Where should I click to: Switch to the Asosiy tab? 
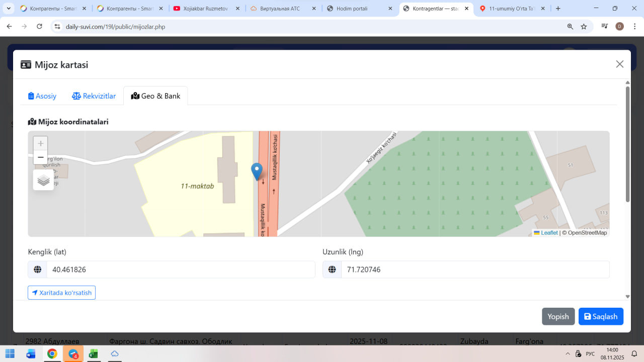click(x=42, y=96)
